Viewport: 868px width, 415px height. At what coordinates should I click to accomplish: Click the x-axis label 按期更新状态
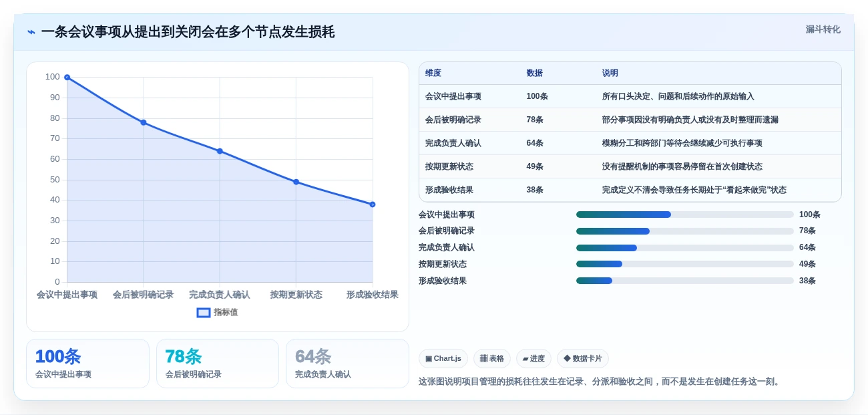click(296, 295)
